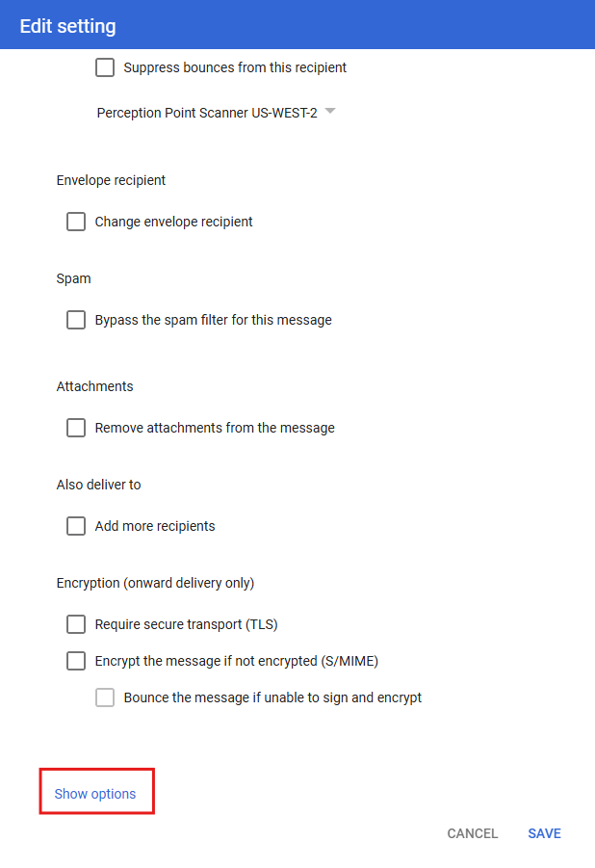Click the Encryption (onward delivery only) heading

click(x=155, y=583)
